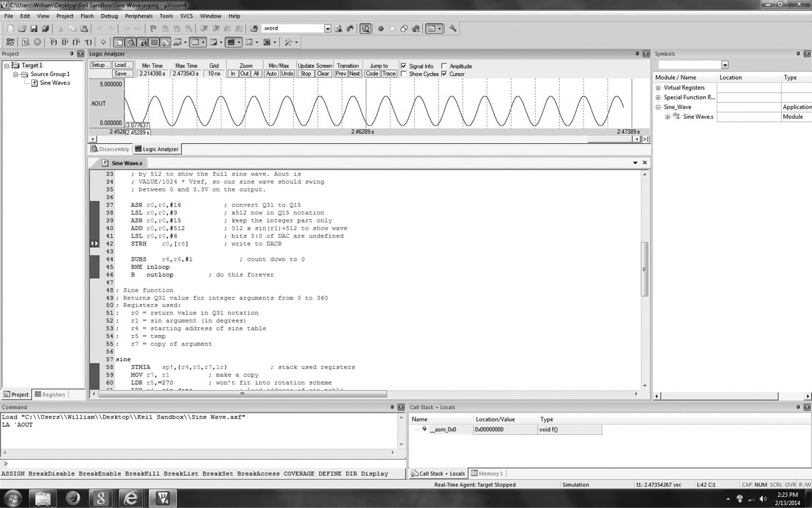Click the Insert/Remove Breakpoint icon

click(153, 27)
